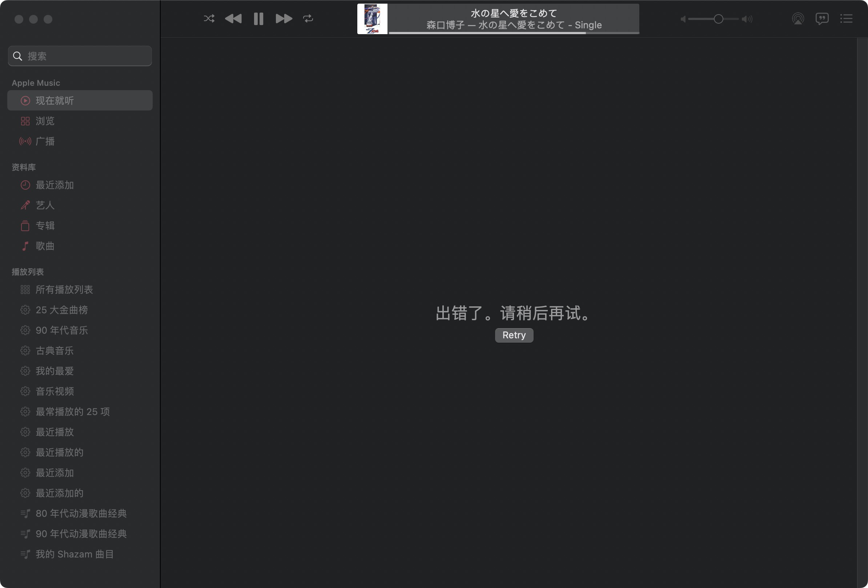Screen dimensions: 868x588
Task: Open 广播 radio section
Action: pyautogui.click(x=45, y=141)
